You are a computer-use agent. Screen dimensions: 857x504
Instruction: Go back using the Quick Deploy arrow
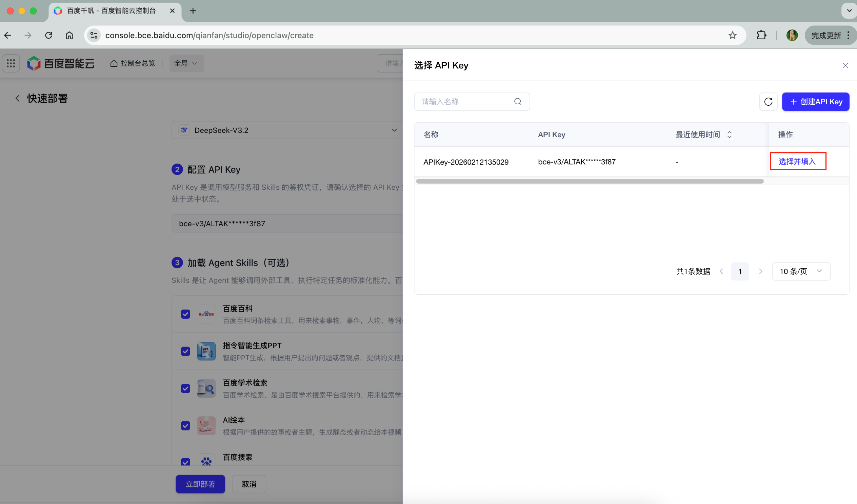(17, 99)
